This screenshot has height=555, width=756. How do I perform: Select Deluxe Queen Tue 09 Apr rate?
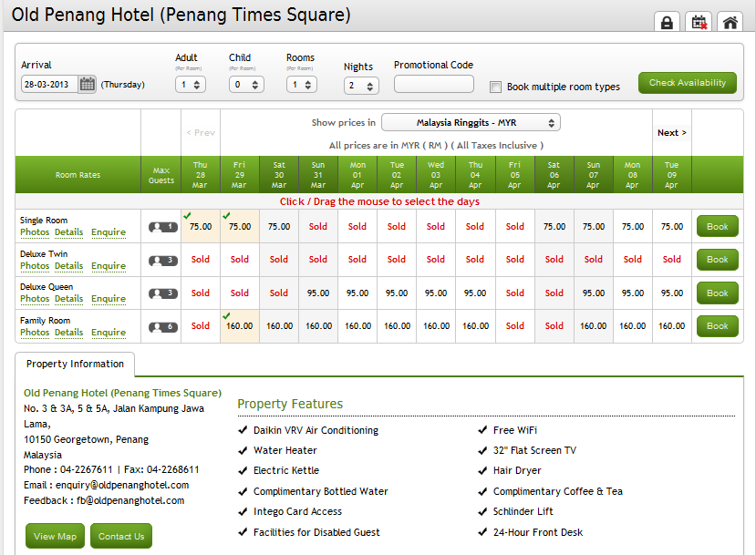click(671, 293)
